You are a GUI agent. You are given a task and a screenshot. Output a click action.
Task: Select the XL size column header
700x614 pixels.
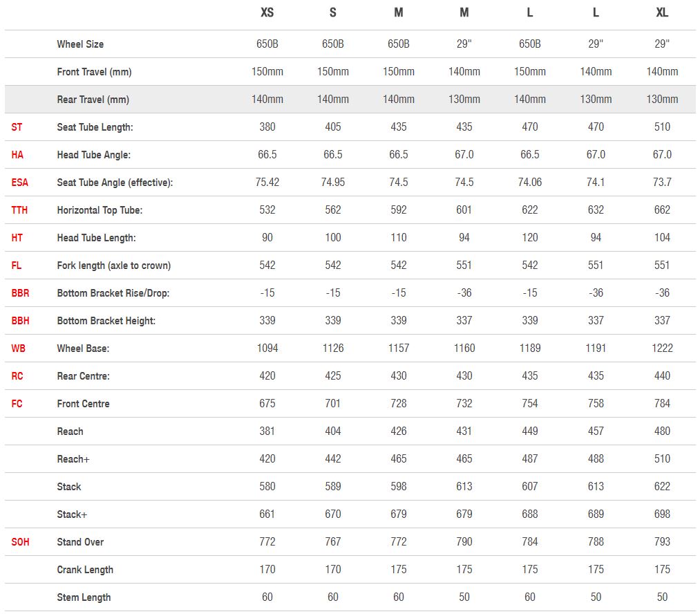pos(662,12)
